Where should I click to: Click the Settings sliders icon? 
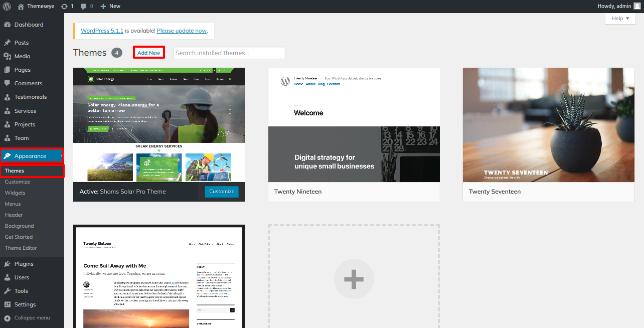pos(8,304)
